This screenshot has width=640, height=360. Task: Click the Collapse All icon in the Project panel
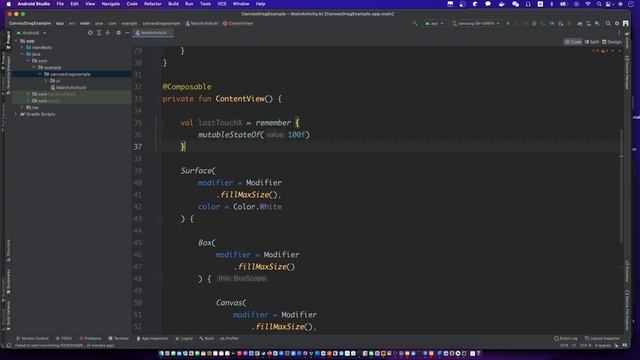pyautogui.click(x=108, y=33)
